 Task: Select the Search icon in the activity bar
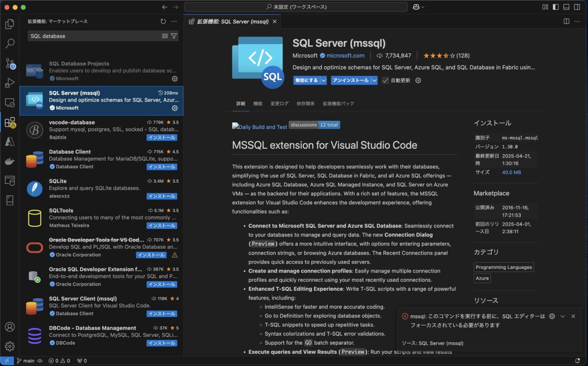10,43
